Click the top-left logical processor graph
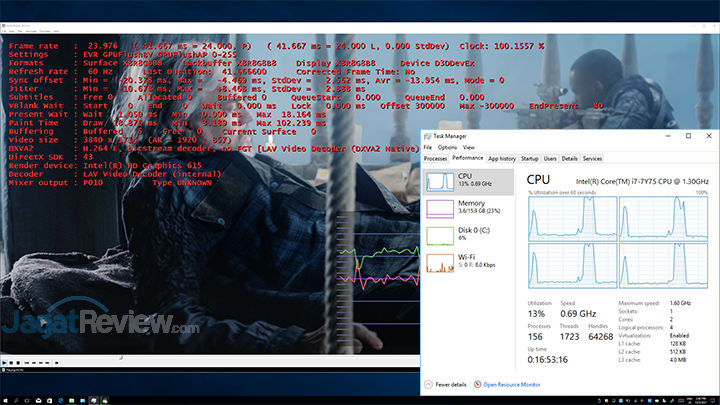The width and height of the screenshot is (720, 405). (x=573, y=219)
